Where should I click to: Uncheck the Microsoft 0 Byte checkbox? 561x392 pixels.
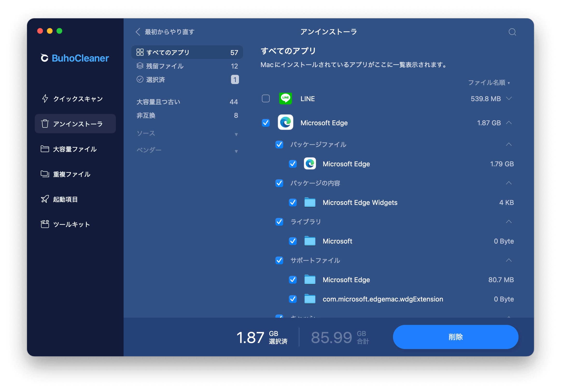point(293,241)
